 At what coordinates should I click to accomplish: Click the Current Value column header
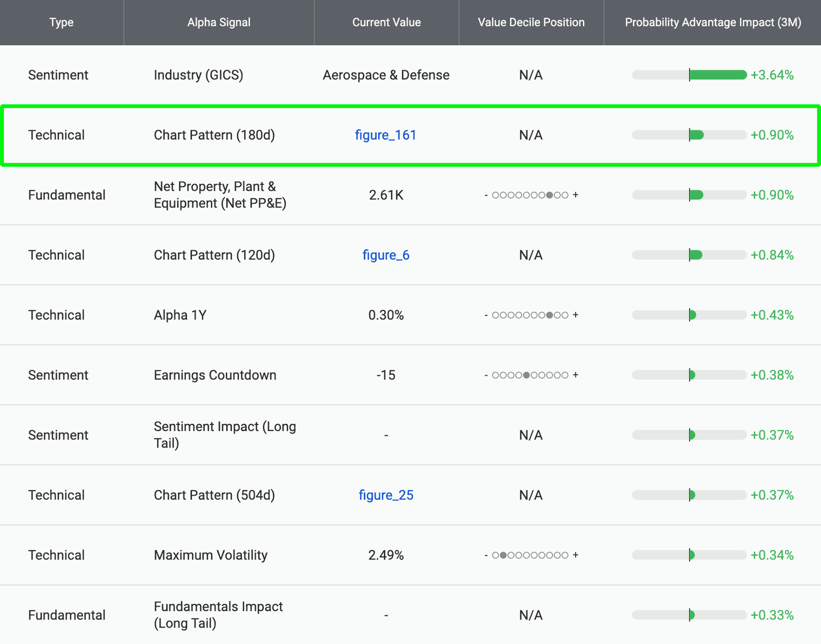(x=386, y=23)
